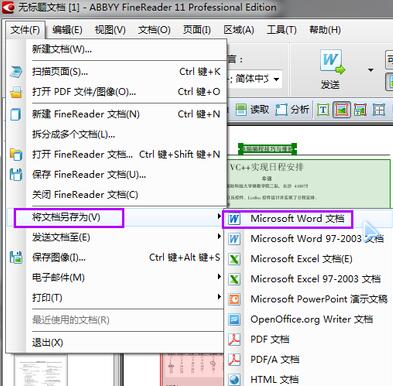Click the save image icon beside 保存图像
The height and width of the screenshot is (386, 393).
coord(16,258)
